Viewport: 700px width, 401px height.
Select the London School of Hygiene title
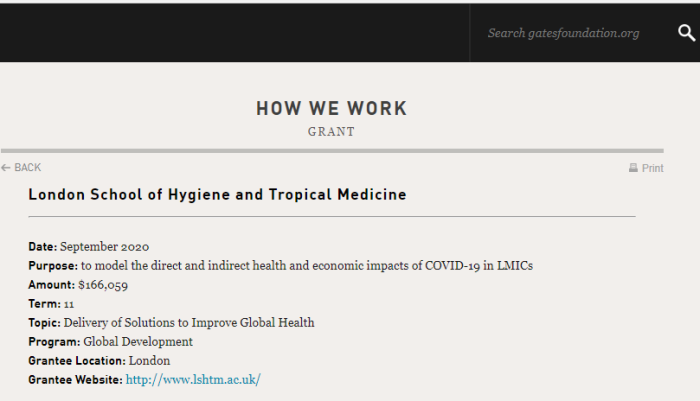217,195
